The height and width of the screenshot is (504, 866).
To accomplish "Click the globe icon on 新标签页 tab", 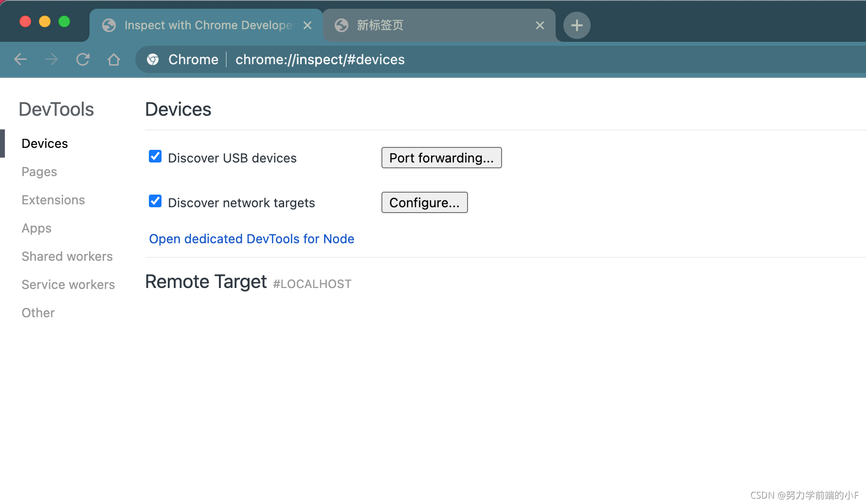I will (x=342, y=25).
